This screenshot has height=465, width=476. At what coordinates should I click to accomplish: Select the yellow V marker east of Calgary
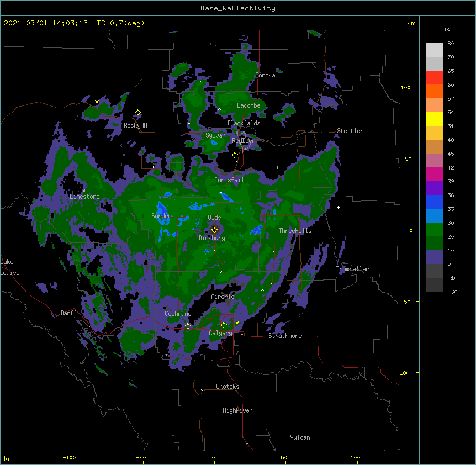[237, 323]
